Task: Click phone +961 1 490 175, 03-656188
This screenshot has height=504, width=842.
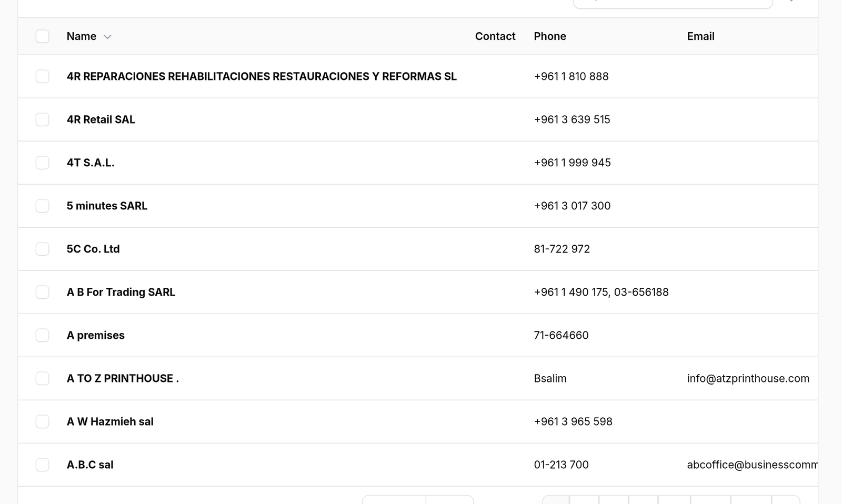Action: [x=601, y=292]
